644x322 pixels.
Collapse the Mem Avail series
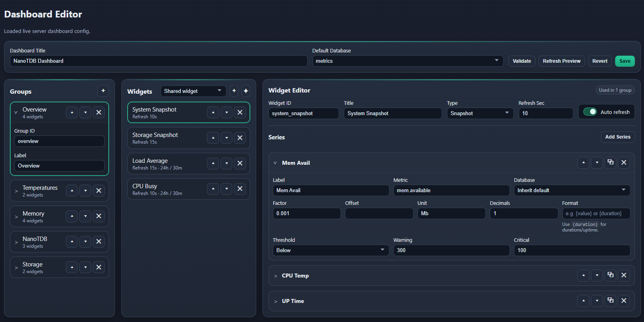click(275, 163)
